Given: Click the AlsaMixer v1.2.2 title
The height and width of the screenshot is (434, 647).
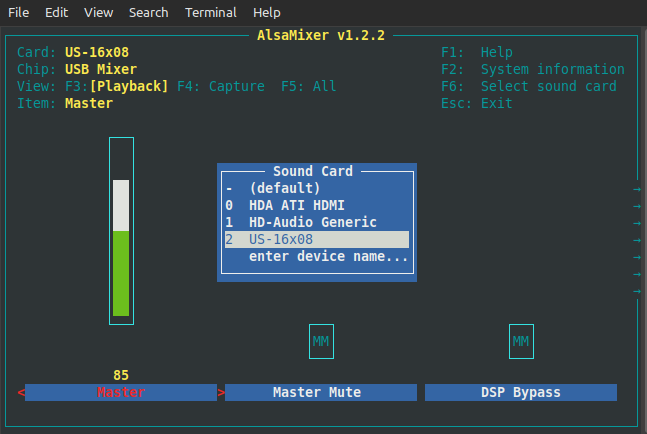Looking at the screenshot, I should (x=321, y=35).
